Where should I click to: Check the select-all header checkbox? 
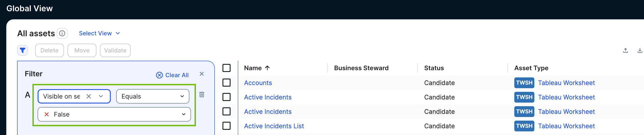click(x=226, y=68)
